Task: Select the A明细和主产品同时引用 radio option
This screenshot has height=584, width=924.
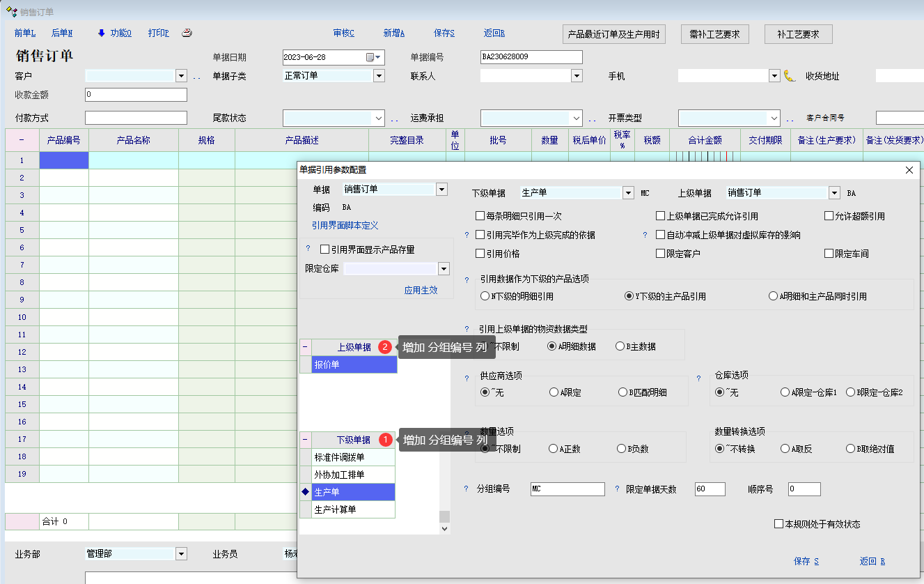Action: tap(773, 296)
